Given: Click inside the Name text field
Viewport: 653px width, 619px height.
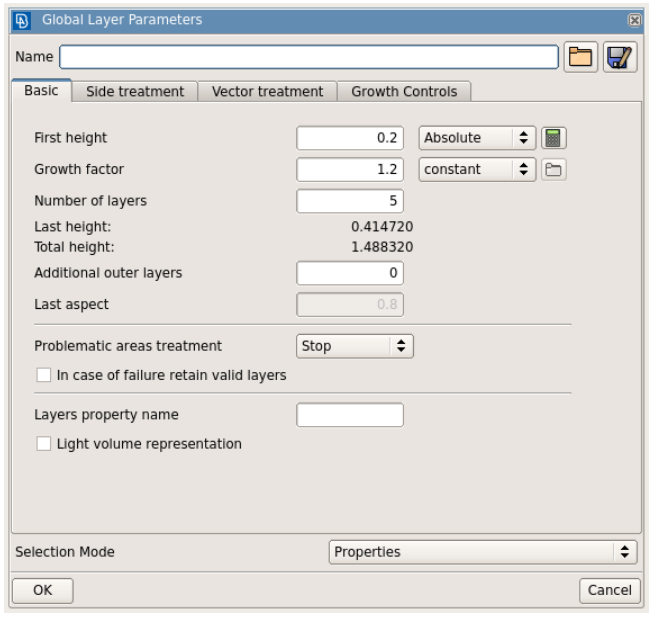Looking at the screenshot, I should 308,57.
